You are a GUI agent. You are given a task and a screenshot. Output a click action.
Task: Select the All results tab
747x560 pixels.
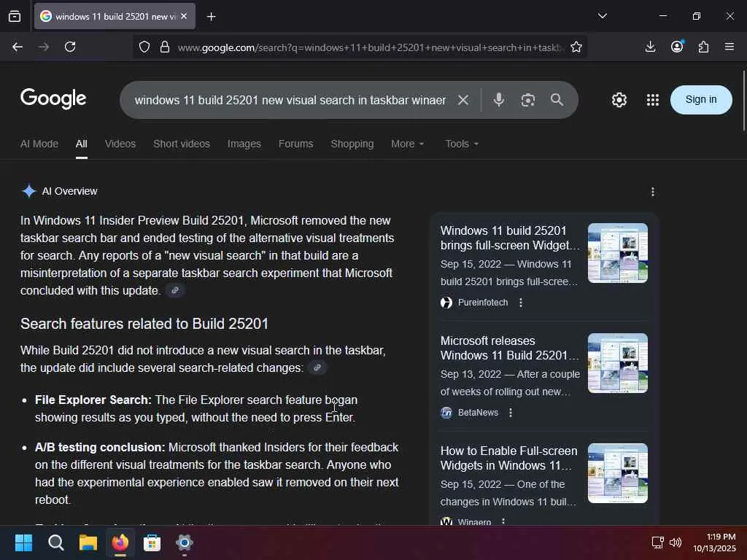[x=82, y=144]
